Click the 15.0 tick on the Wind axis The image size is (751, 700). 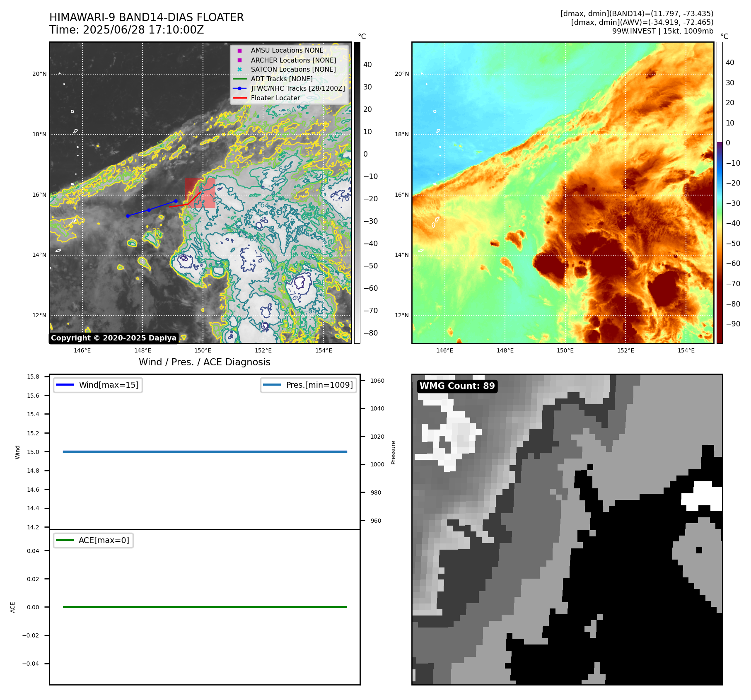point(33,452)
